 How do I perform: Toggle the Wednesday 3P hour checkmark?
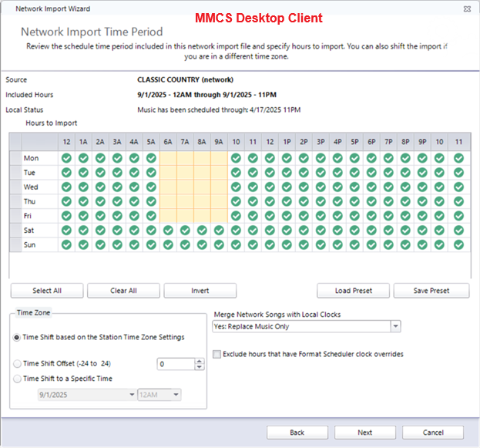321,187
